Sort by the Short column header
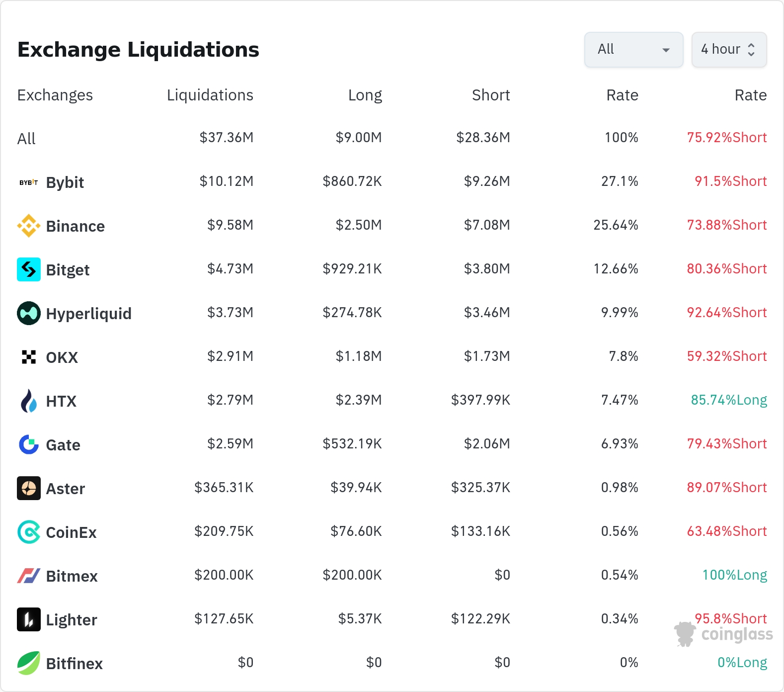 [490, 95]
